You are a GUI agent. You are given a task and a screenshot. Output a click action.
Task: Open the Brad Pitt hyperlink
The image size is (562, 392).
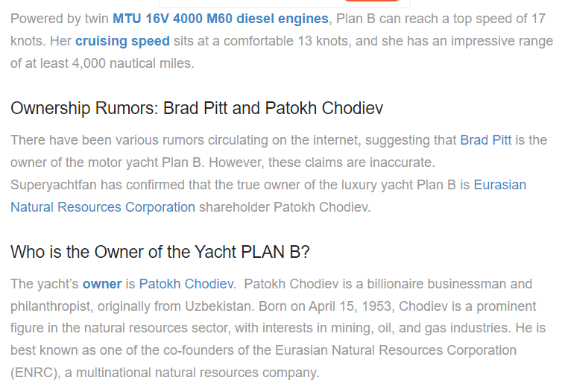click(485, 140)
